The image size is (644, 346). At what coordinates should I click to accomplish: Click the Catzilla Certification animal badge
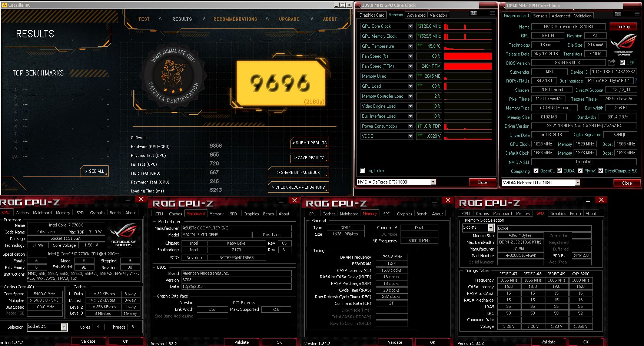[x=173, y=76]
